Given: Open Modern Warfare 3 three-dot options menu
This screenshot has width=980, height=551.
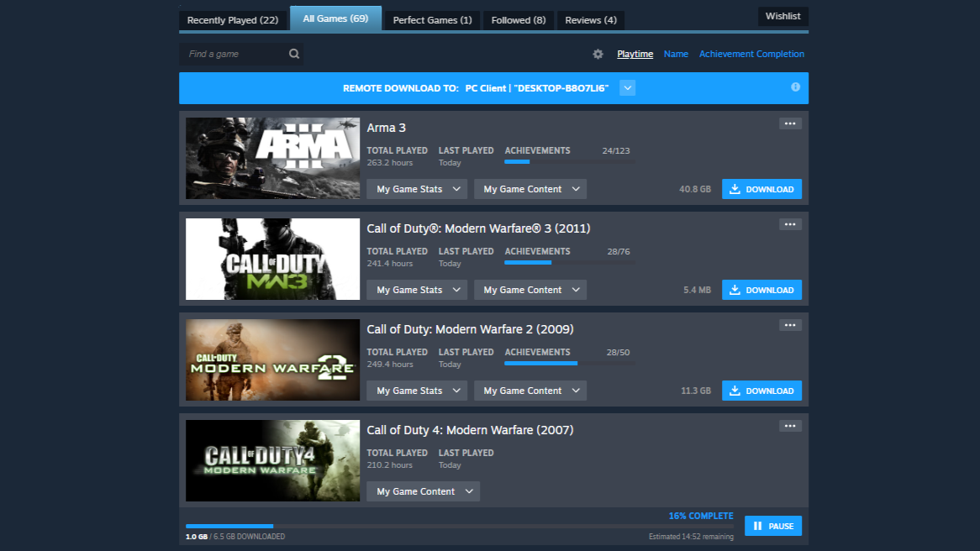Looking at the screenshot, I should 790,224.
